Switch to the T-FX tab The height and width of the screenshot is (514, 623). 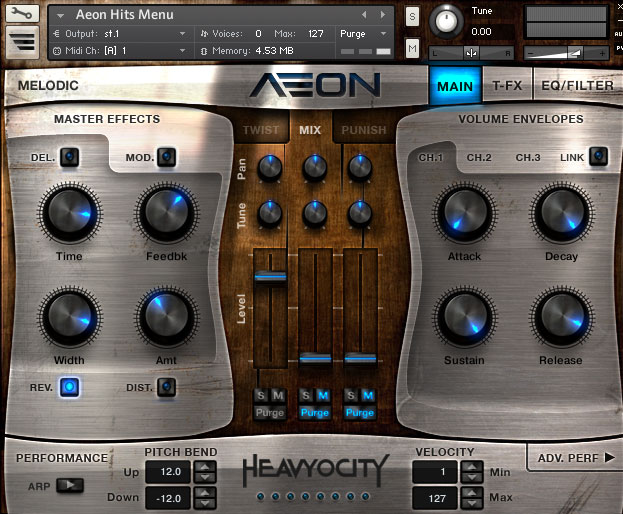click(507, 86)
